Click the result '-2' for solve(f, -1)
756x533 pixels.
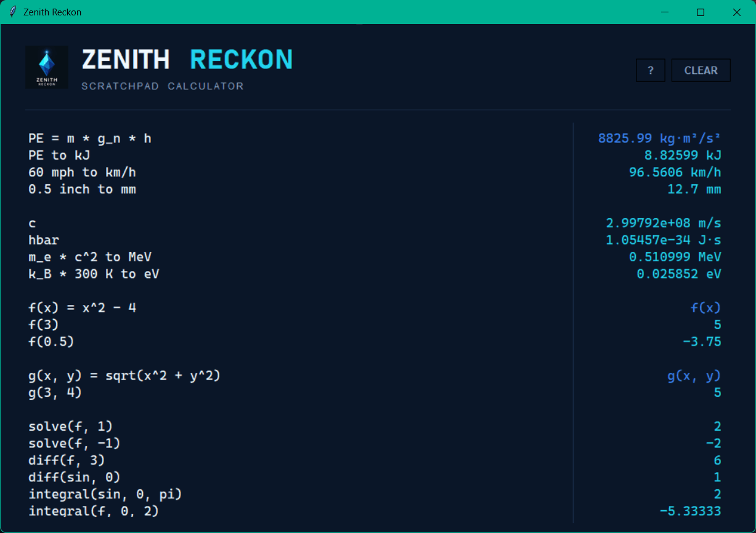[x=713, y=443]
